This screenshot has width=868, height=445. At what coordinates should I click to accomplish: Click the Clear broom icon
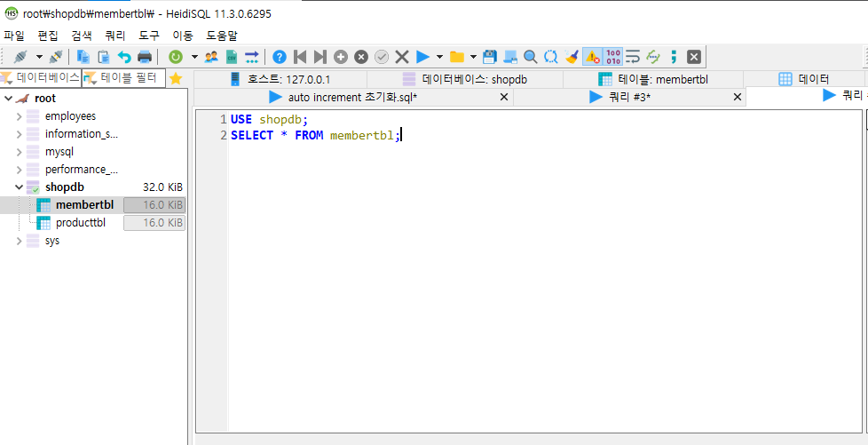[x=572, y=57]
